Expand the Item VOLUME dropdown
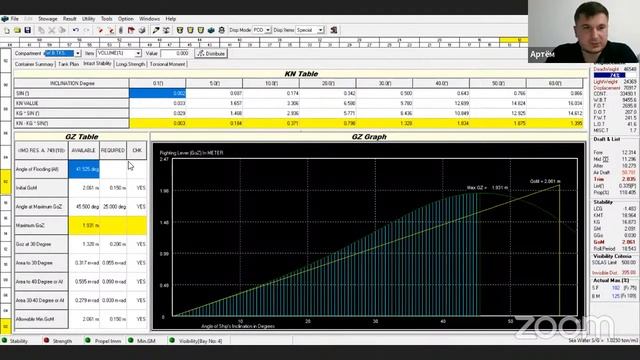 pos(138,53)
